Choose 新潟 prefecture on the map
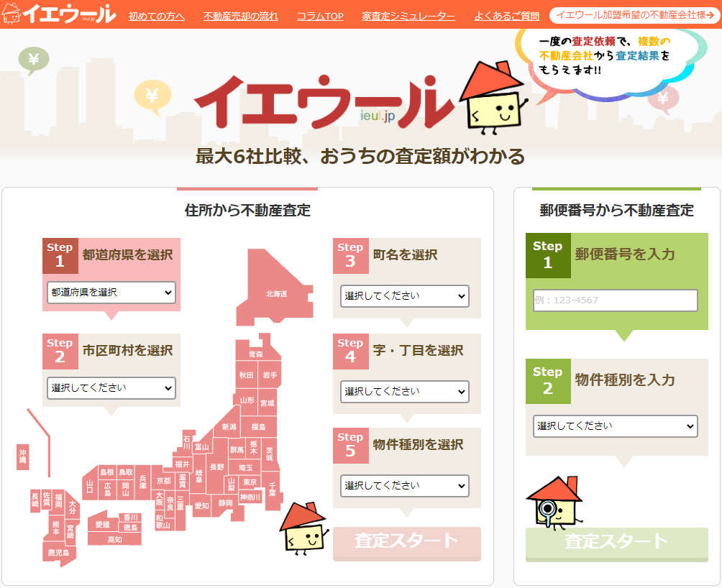 tap(229, 427)
